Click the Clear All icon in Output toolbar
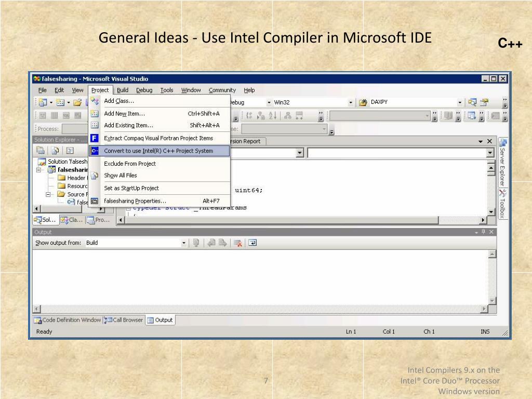Image resolution: width=532 pixels, height=399 pixels. [x=238, y=243]
